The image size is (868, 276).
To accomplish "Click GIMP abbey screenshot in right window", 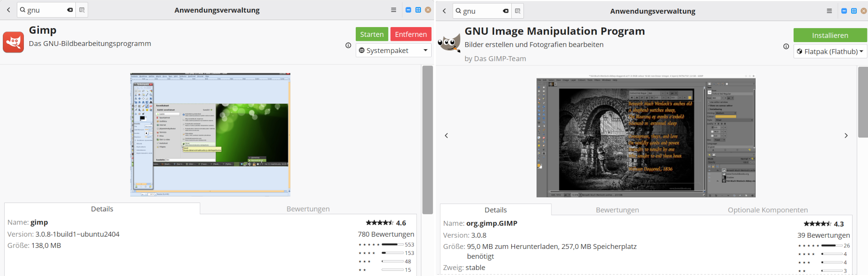I will 646,136.
